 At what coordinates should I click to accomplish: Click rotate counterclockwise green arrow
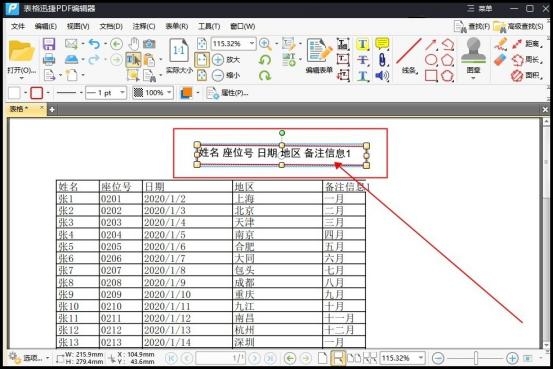pos(265,60)
